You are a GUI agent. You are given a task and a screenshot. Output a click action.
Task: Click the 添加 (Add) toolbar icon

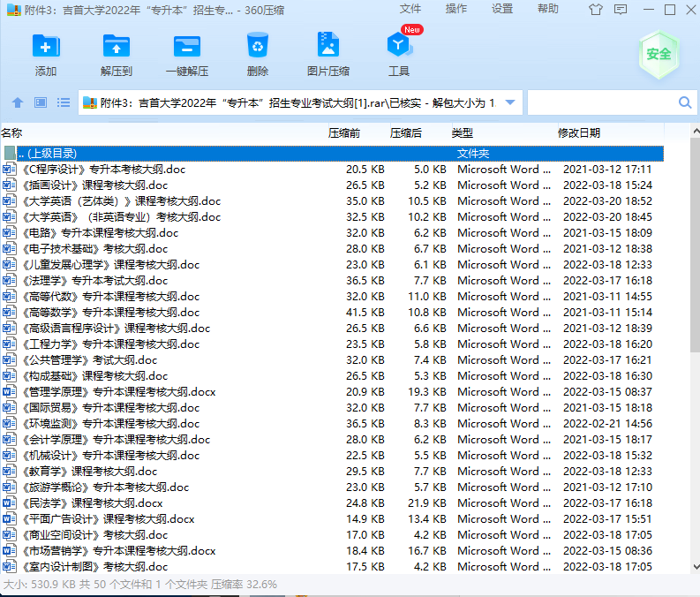point(46,54)
